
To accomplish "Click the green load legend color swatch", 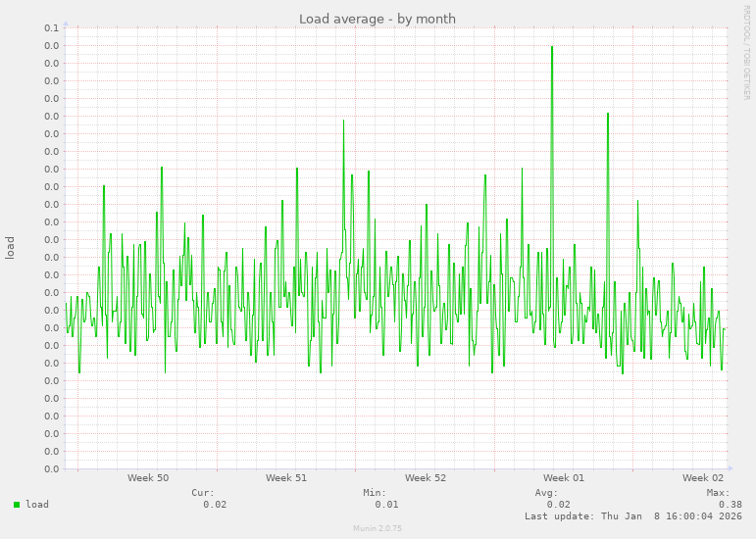I will (x=17, y=505).
